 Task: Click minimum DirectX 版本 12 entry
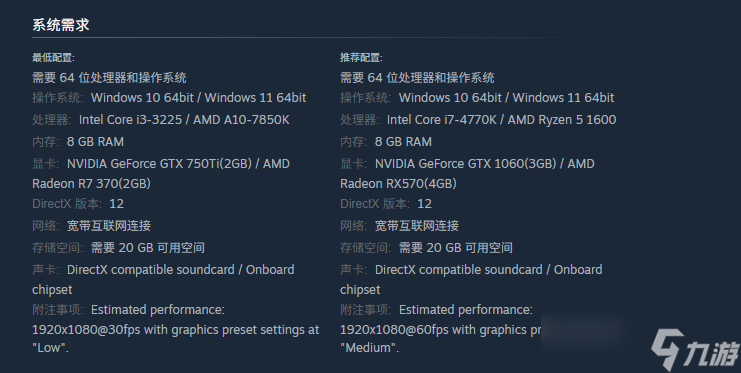tap(78, 204)
